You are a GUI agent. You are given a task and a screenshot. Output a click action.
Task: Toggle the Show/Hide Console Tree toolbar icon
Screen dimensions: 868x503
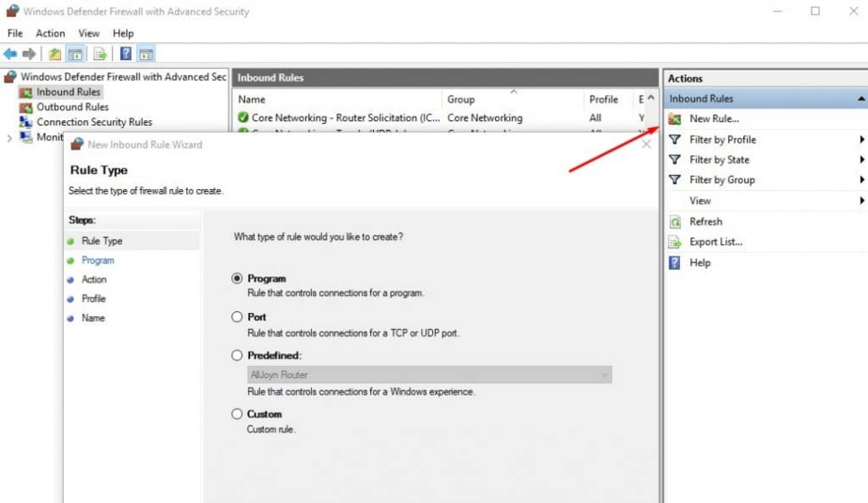75,54
